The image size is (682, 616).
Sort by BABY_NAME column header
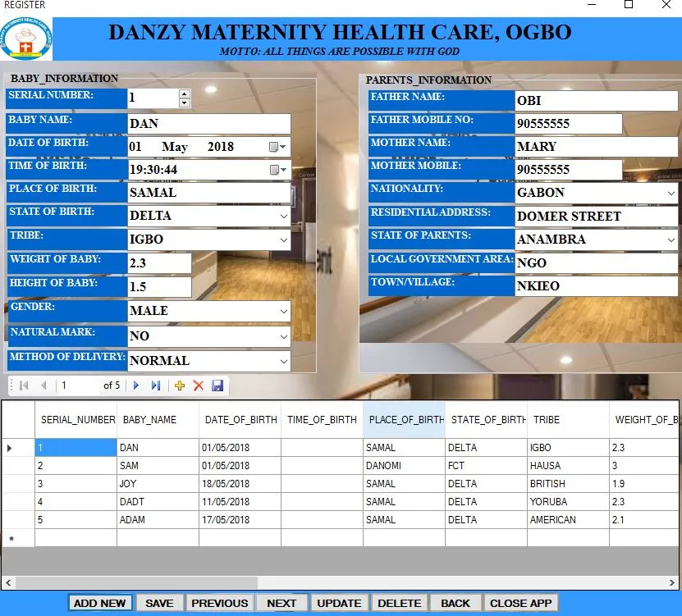[x=158, y=419]
